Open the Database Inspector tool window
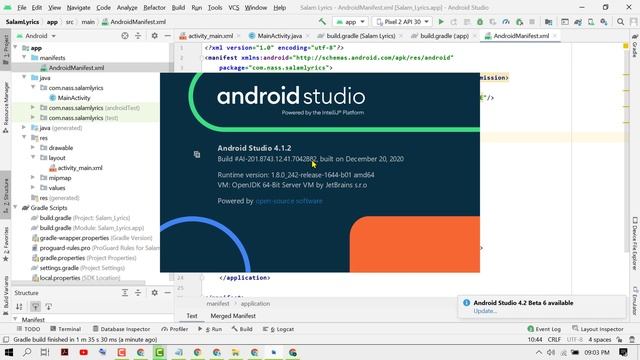 click(x=121, y=329)
